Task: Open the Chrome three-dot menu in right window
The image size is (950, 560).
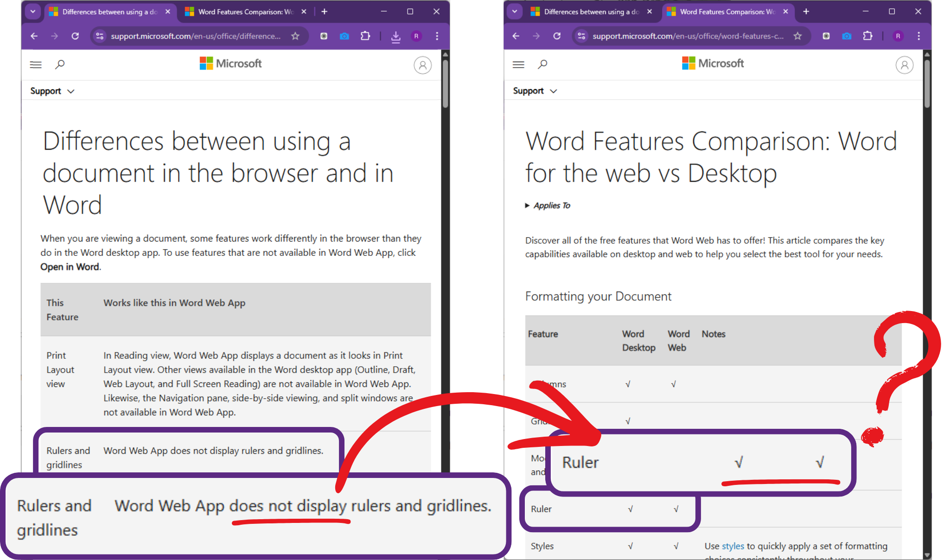Action: 918,36
